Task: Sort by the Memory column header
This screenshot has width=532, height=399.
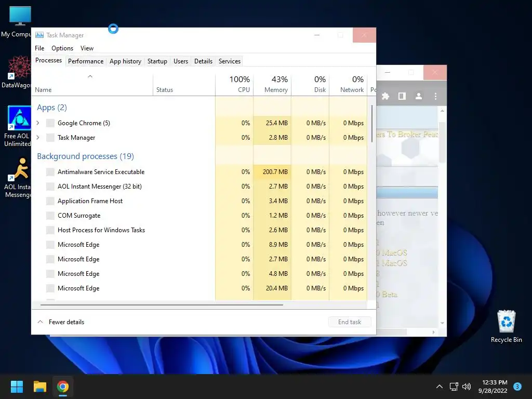Action: [x=272, y=84]
